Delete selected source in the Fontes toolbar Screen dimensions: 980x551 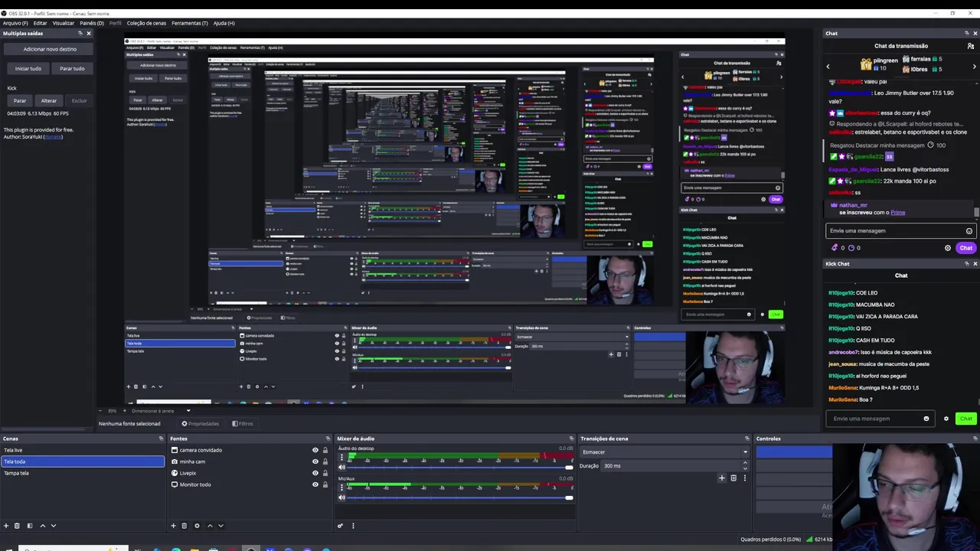point(184,526)
